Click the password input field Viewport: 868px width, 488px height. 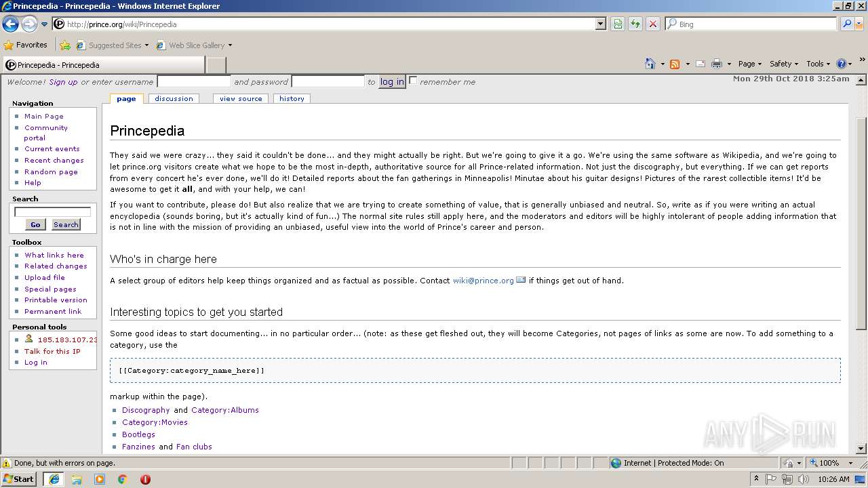point(328,82)
